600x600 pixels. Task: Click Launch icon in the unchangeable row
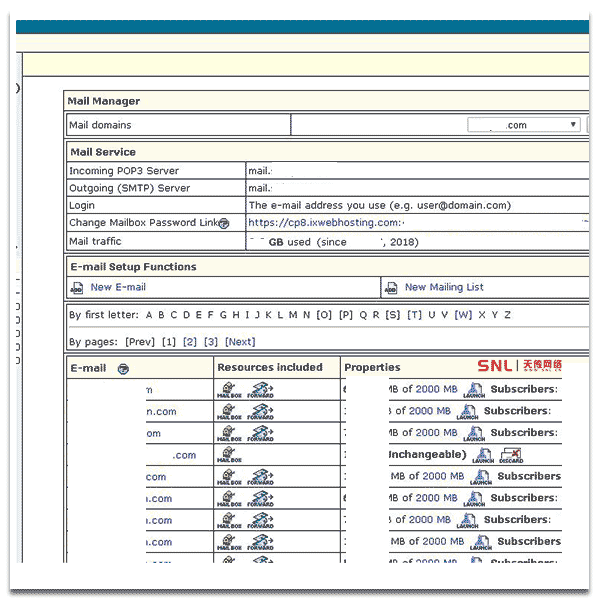tap(483, 456)
